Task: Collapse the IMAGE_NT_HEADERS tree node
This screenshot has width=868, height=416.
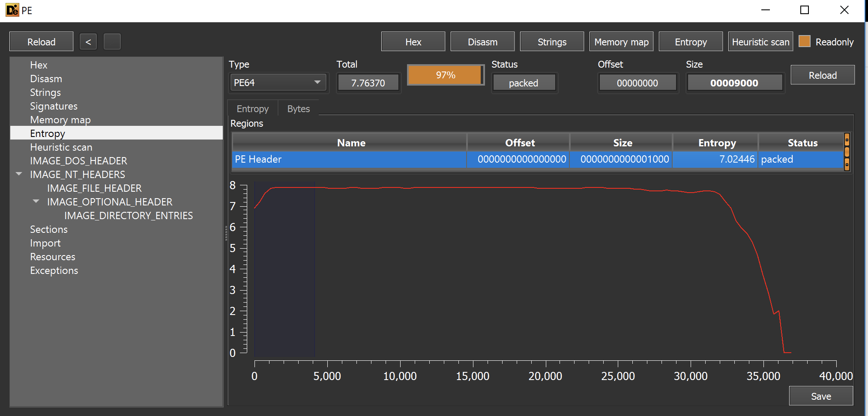Action: point(19,174)
